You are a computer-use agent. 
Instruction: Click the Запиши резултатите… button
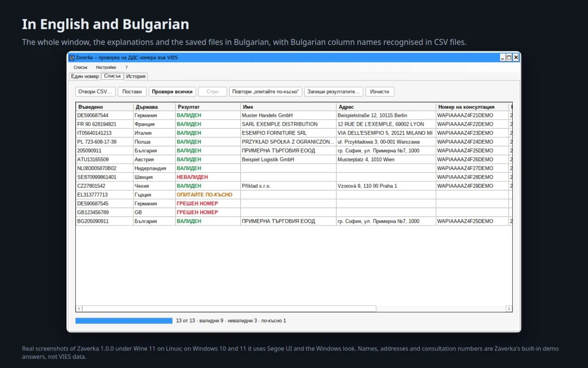[334, 92]
